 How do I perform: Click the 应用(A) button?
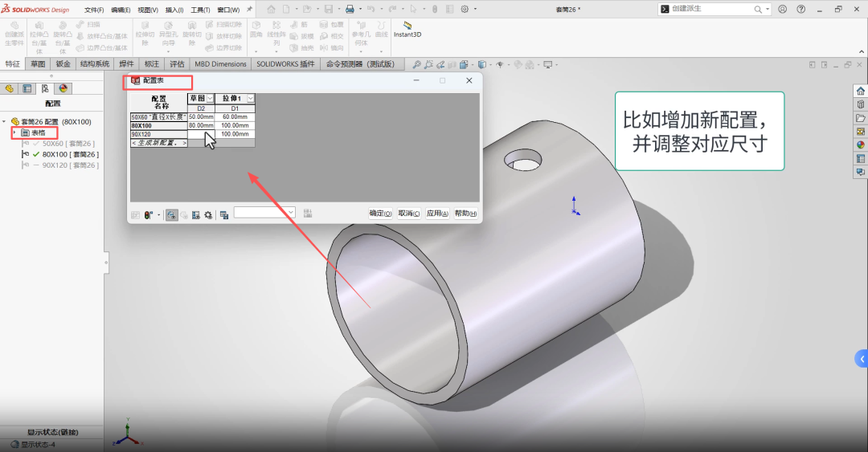pos(436,214)
